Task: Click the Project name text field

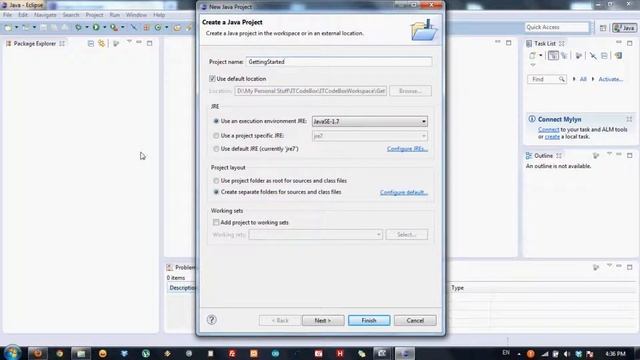Action: click(339, 62)
